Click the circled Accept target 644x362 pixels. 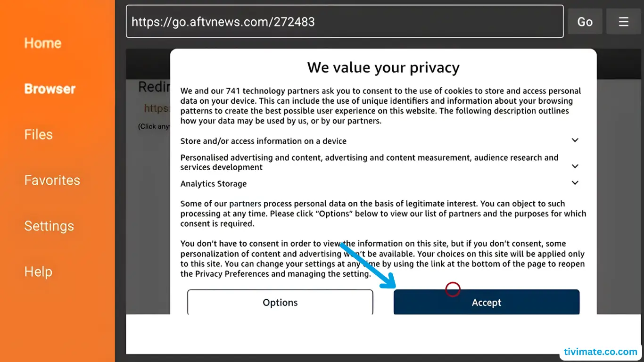453,289
